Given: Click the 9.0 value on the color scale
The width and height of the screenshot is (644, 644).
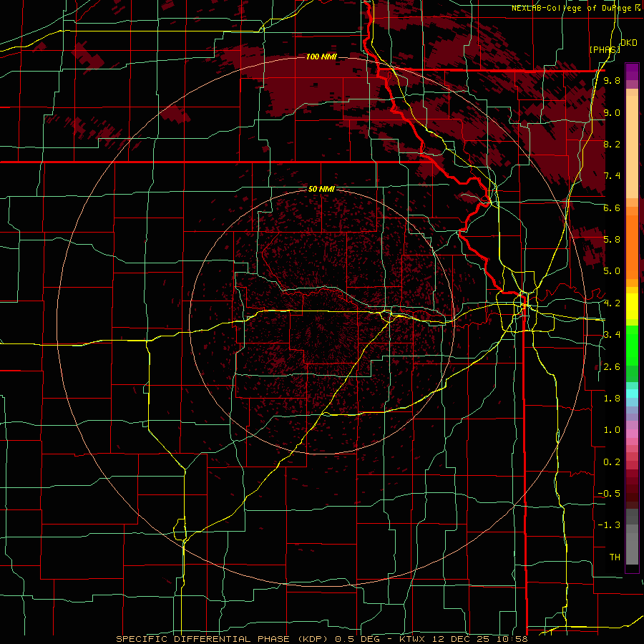Looking at the screenshot, I should point(612,113).
